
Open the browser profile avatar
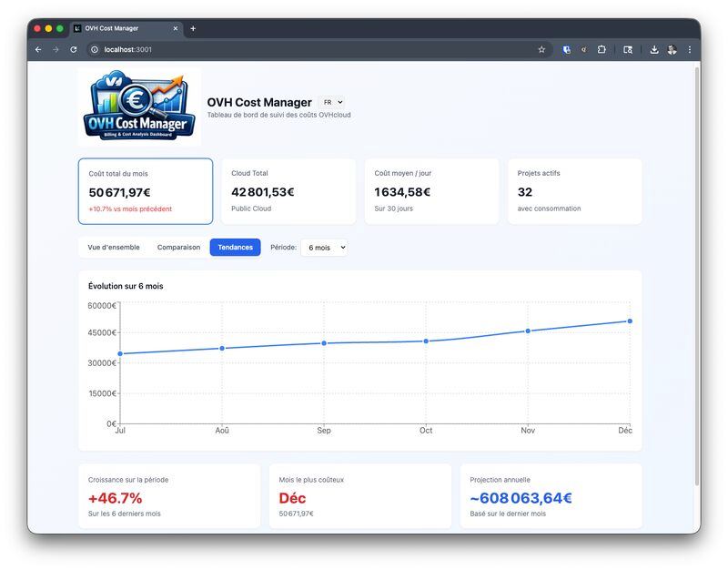[x=672, y=50]
